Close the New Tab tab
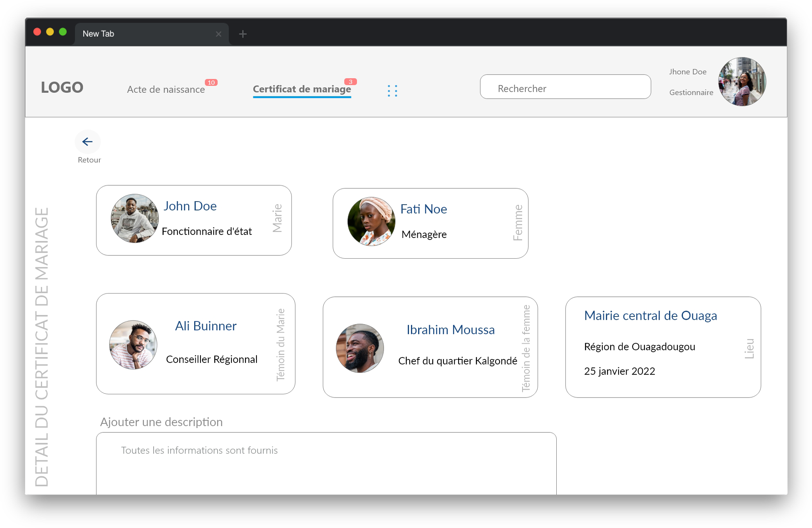 (218, 34)
